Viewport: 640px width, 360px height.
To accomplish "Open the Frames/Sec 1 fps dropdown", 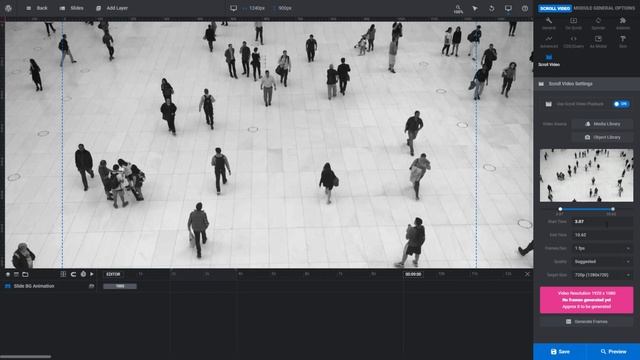I will (x=602, y=248).
